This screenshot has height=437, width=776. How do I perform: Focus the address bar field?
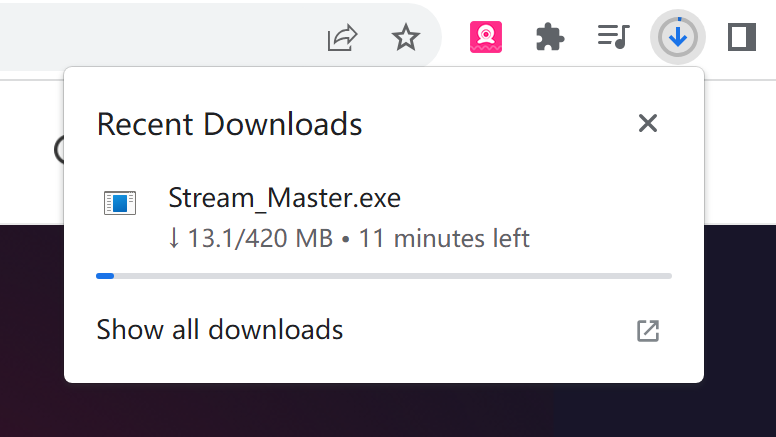click(x=158, y=37)
